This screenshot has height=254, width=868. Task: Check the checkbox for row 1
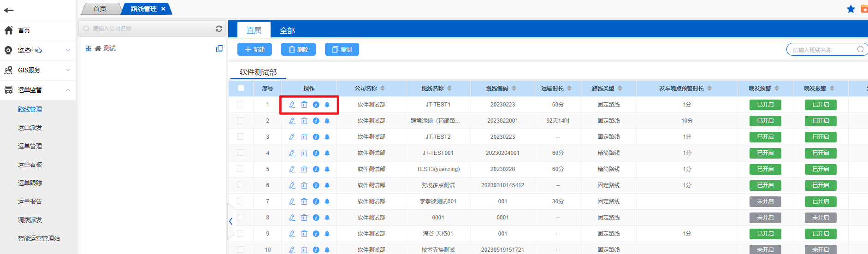[x=240, y=104]
